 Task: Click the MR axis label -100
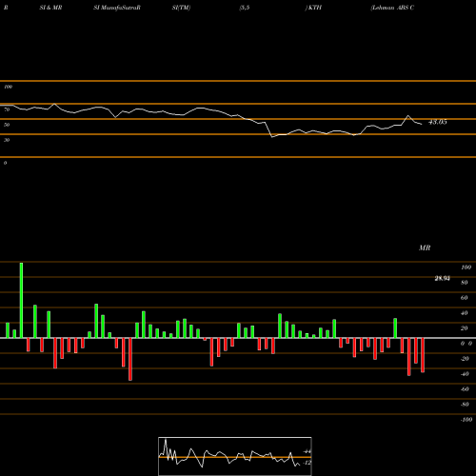pyautogui.click(x=466, y=420)
